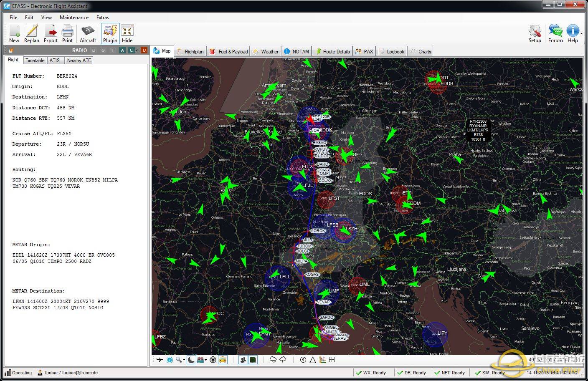Click the MOROK waypoint label on map

[318, 230]
